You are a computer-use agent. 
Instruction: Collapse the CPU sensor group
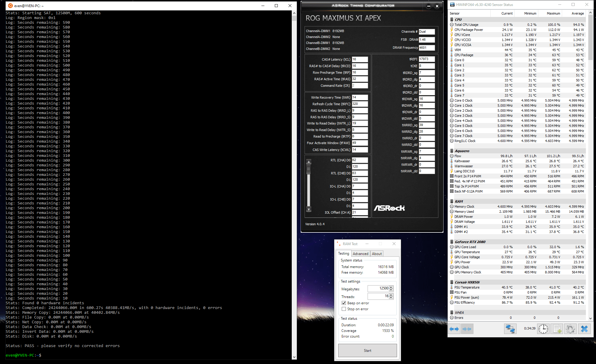452,20
